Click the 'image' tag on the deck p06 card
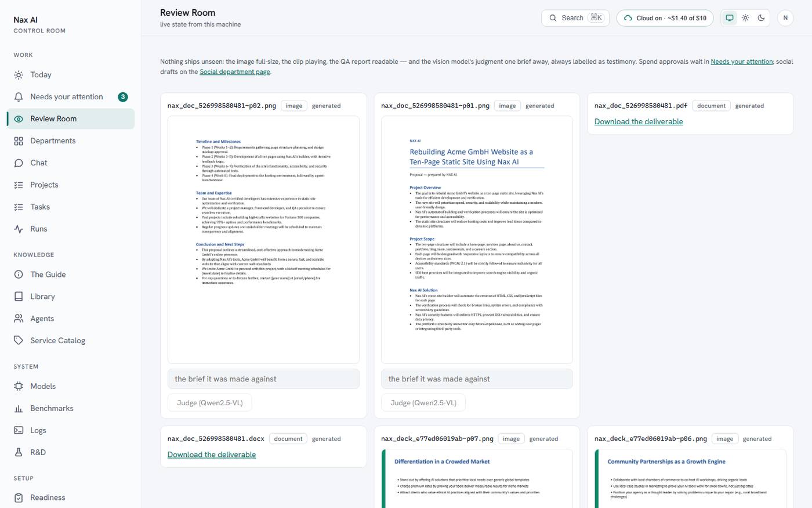812x508 pixels. (x=725, y=439)
